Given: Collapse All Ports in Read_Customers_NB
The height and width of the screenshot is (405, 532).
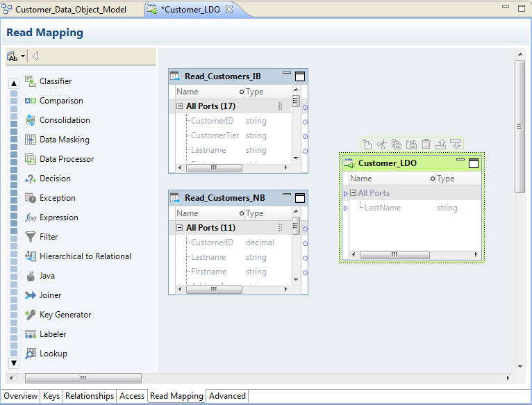Looking at the screenshot, I should (x=179, y=228).
